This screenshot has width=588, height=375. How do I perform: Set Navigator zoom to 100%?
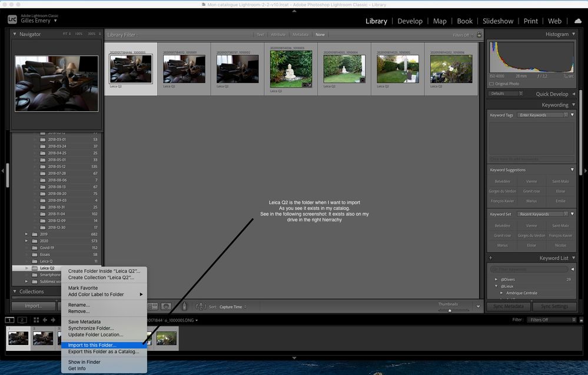pyautogui.click(x=78, y=34)
